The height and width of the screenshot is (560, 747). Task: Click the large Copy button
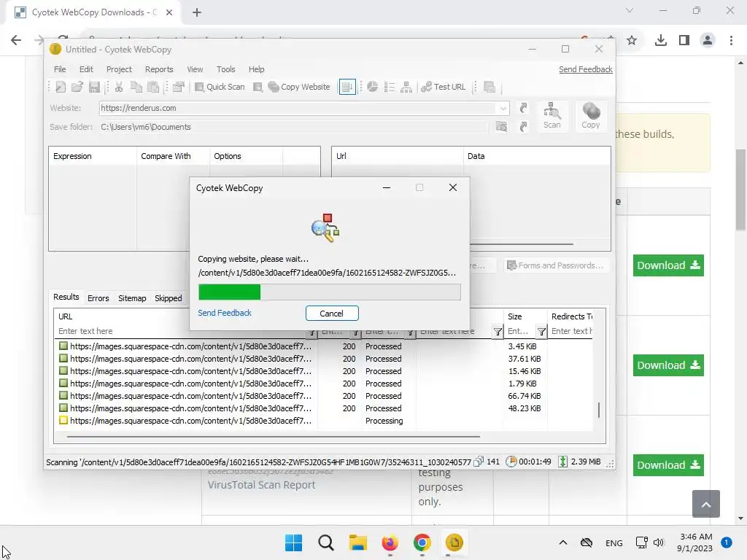click(x=591, y=116)
